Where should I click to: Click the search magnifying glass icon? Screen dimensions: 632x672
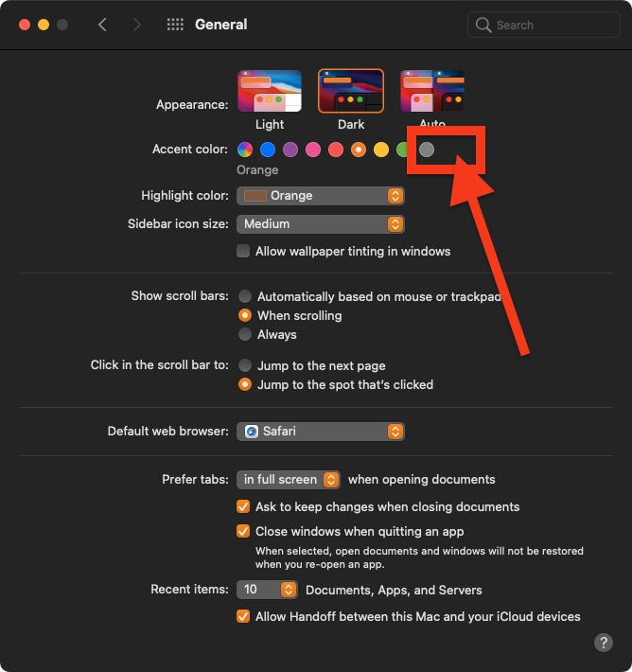tap(483, 25)
